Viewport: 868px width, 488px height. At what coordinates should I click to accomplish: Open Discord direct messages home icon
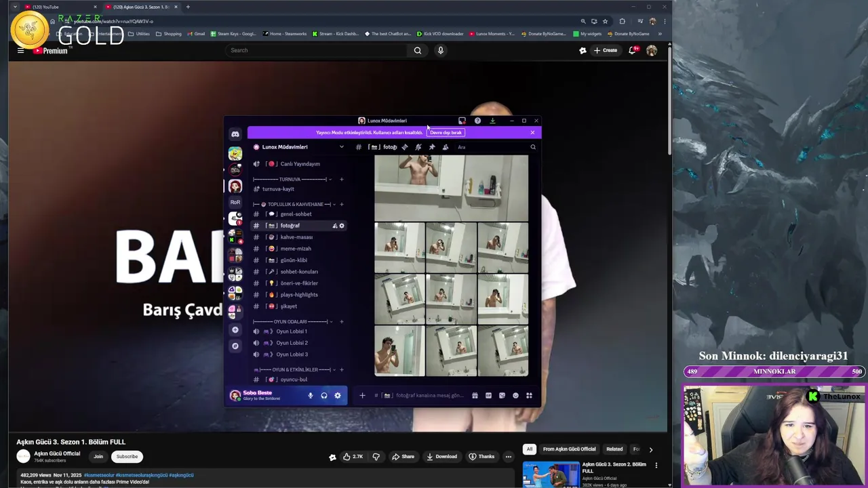pos(235,134)
